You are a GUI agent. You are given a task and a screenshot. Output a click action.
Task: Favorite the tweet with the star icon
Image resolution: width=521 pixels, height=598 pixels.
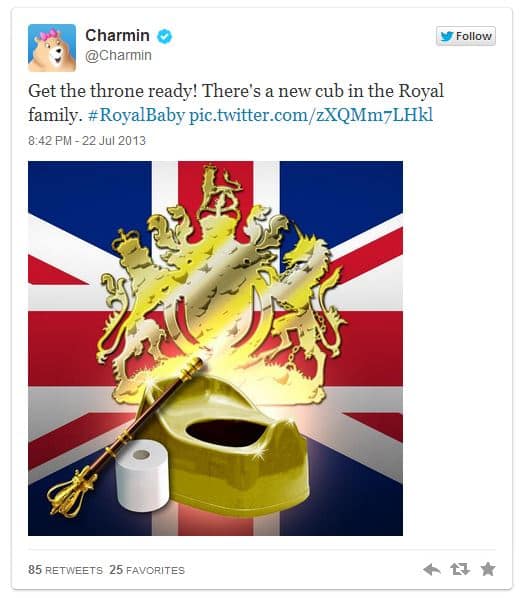click(488, 569)
